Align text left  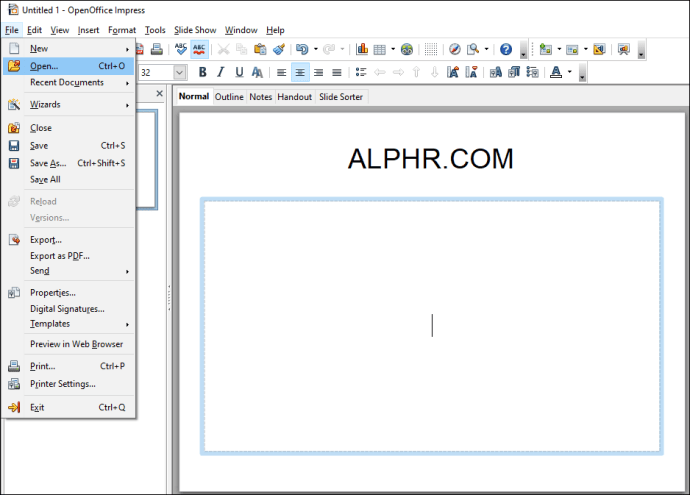pos(282,72)
